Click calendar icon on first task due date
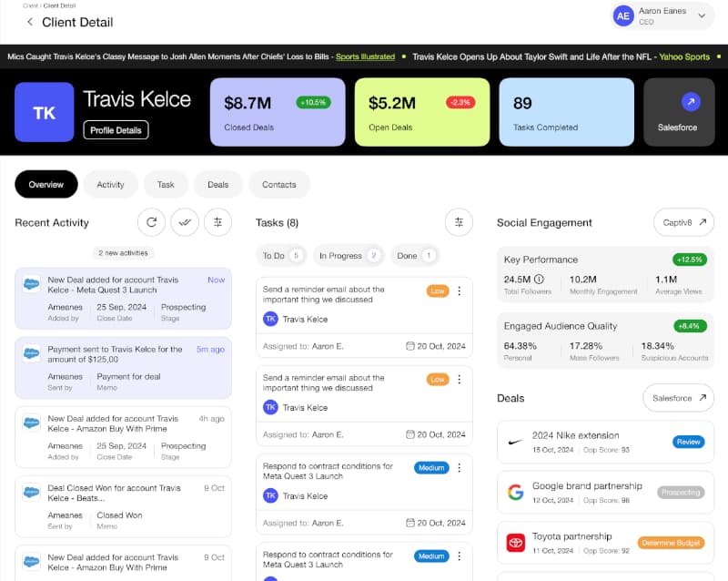 pos(410,346)
